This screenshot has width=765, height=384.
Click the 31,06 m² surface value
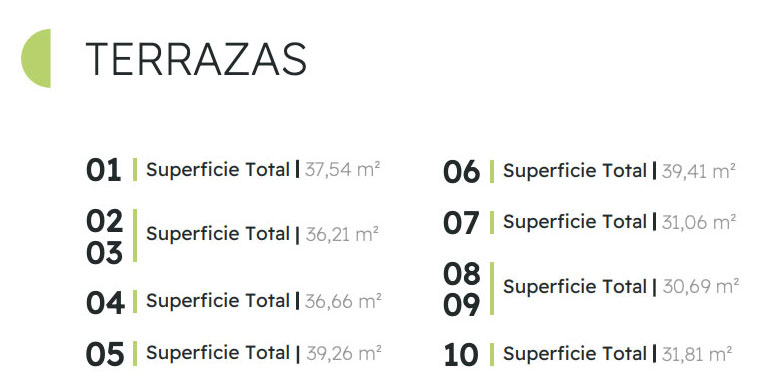[699, 222]
